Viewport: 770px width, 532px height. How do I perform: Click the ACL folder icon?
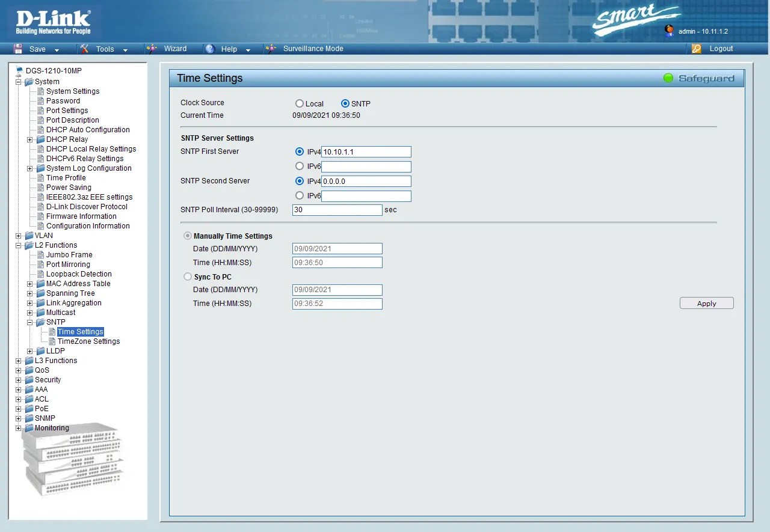click(x=29, y=399)
